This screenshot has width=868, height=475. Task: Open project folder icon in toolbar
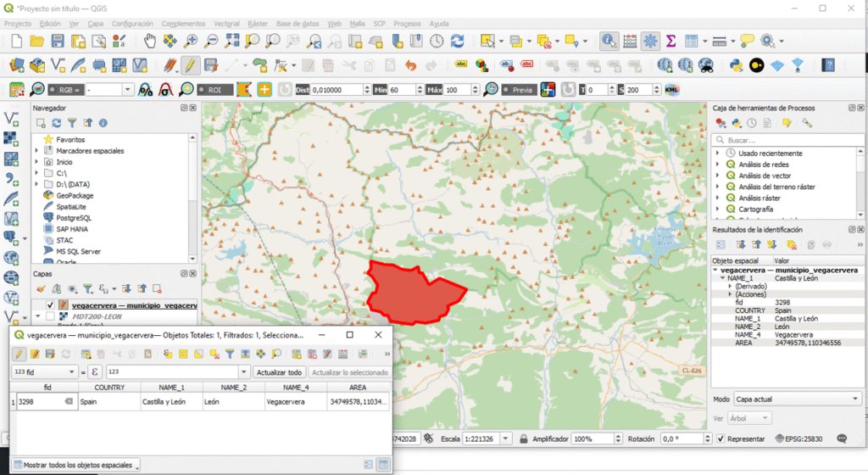tap(37, 41)
